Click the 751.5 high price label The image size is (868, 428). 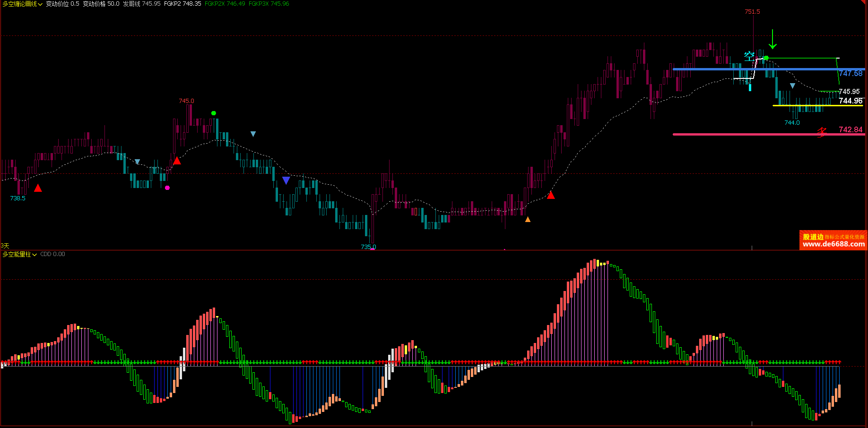point(752,12)
